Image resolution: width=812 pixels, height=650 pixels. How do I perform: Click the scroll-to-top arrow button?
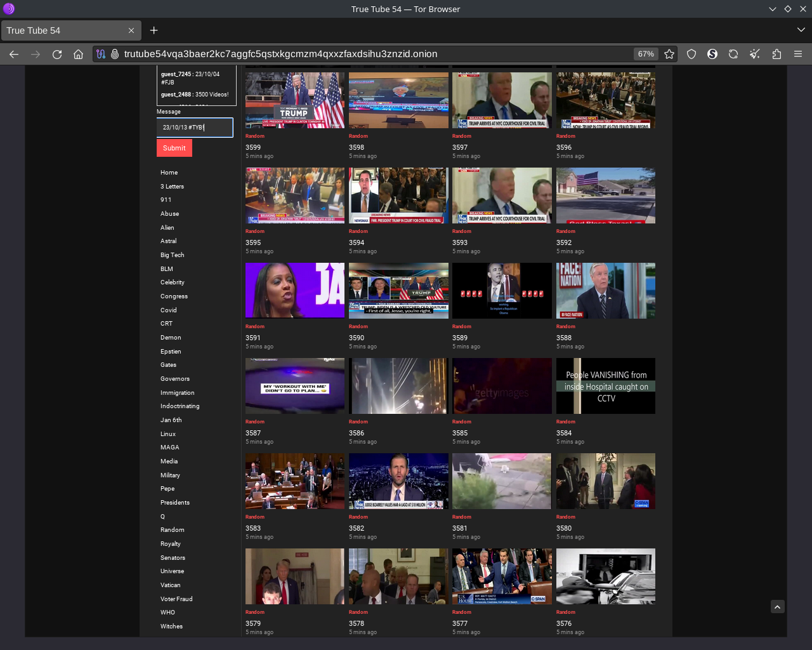[x=778, y=607]
